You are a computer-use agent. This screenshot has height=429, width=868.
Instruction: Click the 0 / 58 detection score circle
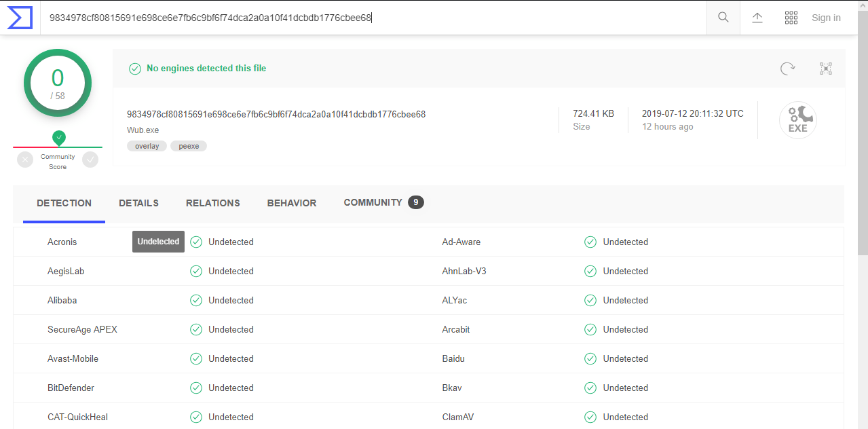[x=58, y=83]
